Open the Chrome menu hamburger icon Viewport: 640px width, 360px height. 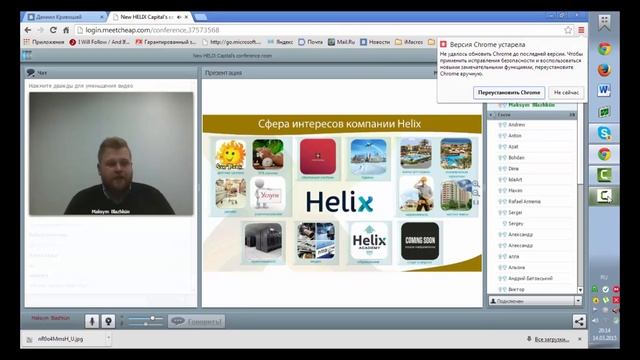(x=581, y=30)
